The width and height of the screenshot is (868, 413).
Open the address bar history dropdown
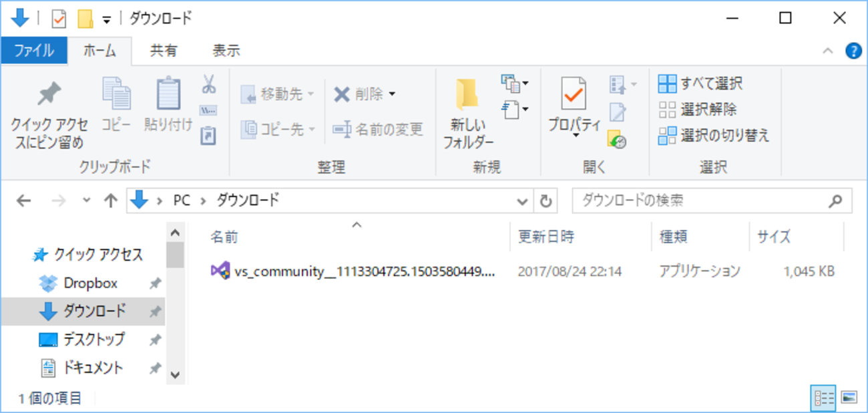point(522,200)
